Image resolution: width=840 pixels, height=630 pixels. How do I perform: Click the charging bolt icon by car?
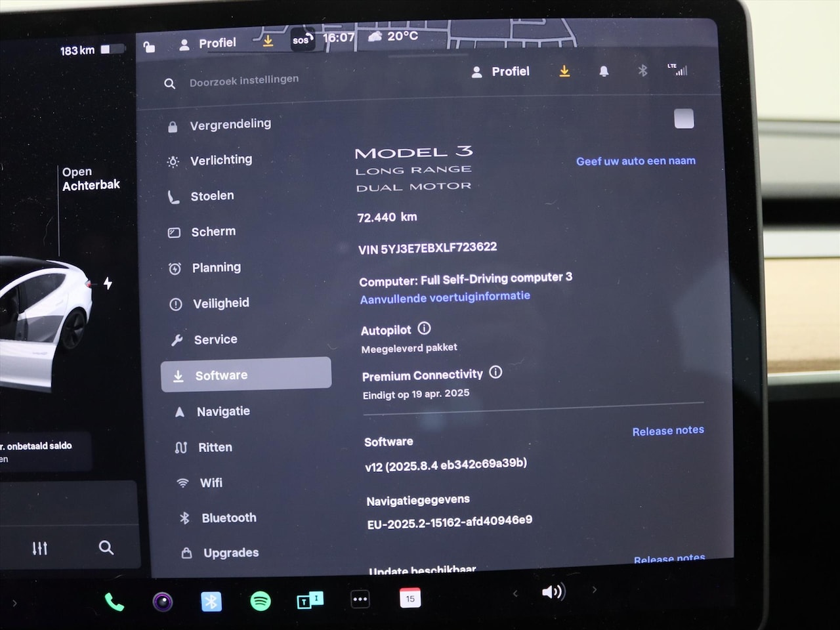click(108, 283)
